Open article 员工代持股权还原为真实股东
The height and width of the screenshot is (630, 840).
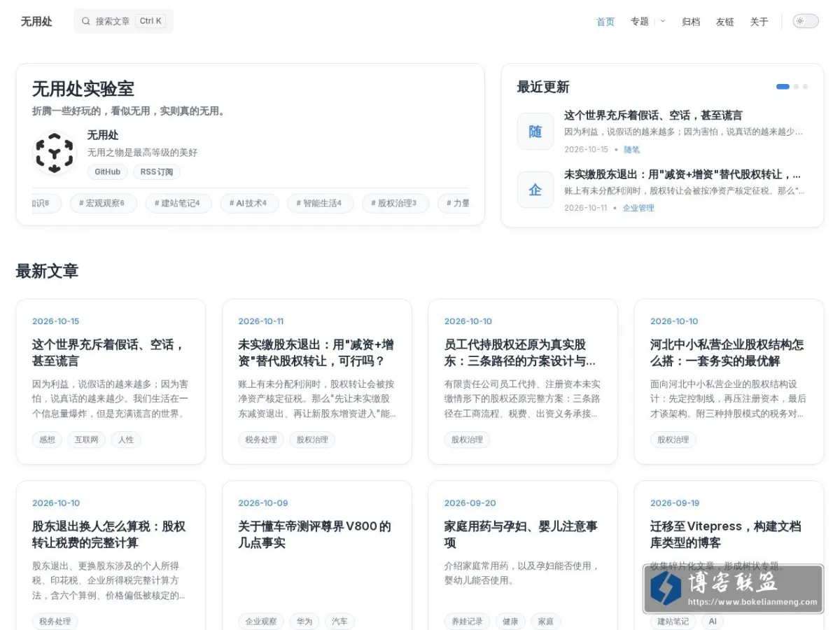520,353
